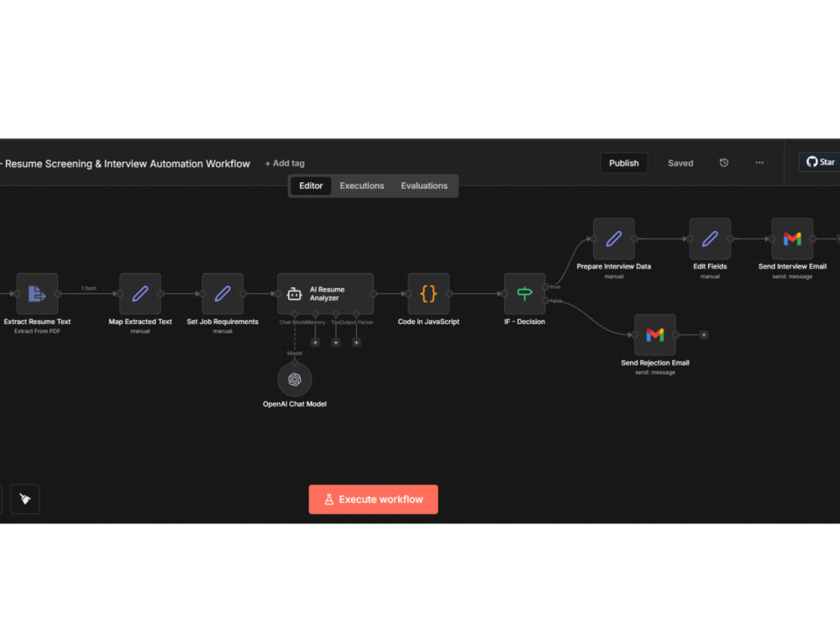
Task: Select the Send Rejection Email Gmail node
Action: (x=654, y=335)
